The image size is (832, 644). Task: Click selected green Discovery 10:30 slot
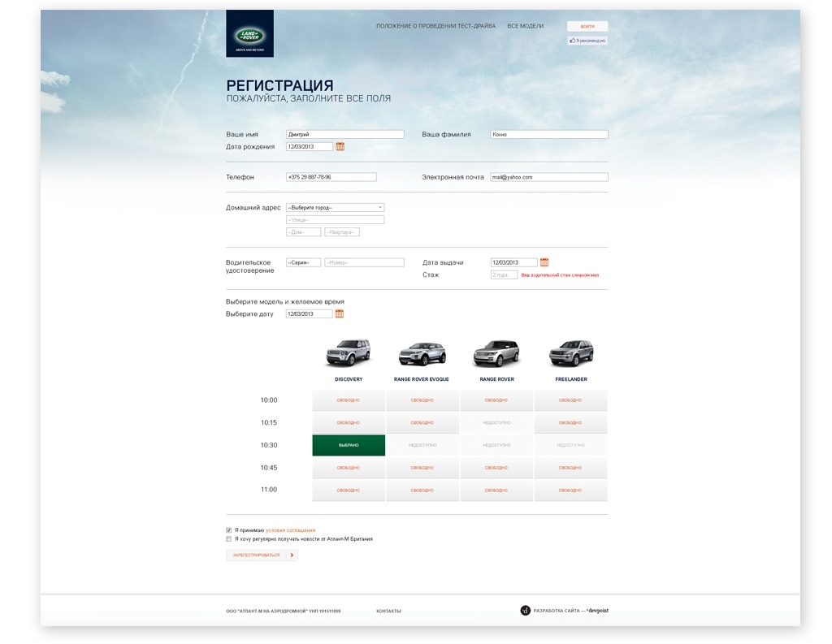coord(349,445)
